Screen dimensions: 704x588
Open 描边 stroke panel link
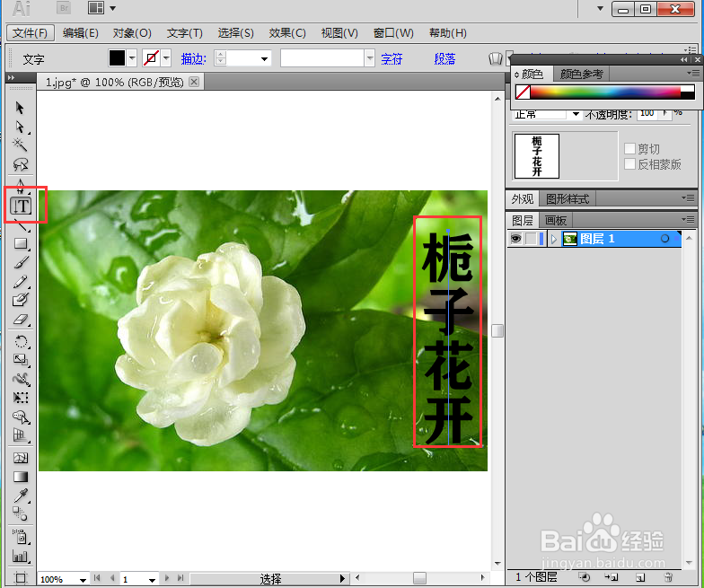point(194,59)
